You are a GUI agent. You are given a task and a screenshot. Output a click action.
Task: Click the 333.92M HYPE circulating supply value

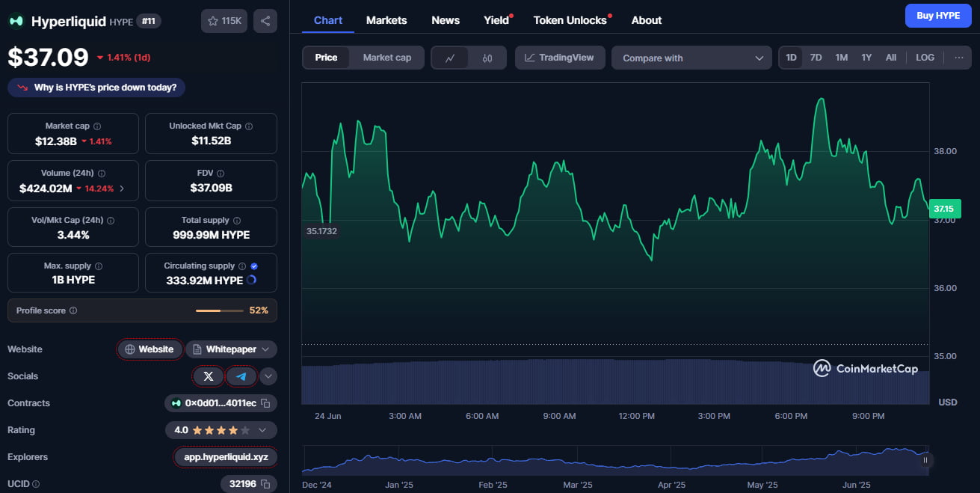pos(205,281)
